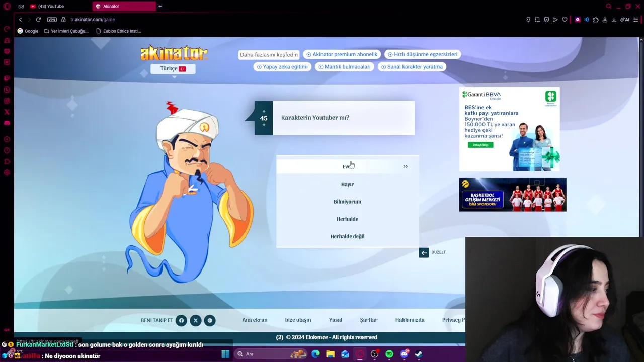
Task: Click the Detaylı Bilgi button in ad
Action: point(480,145)
